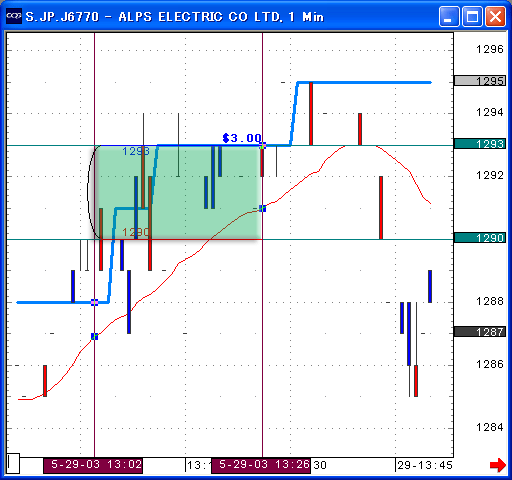Viewport: 512px width, 480px height.
Task: Click the $3.00 value label
Action: pyautogui.click(x=242, y=138)
